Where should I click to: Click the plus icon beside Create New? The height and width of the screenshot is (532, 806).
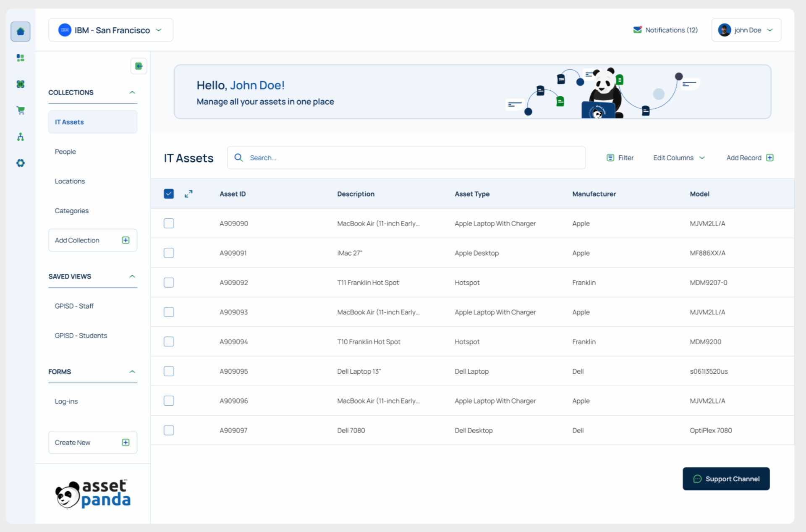pyautogui.click(x=126, y=443)
